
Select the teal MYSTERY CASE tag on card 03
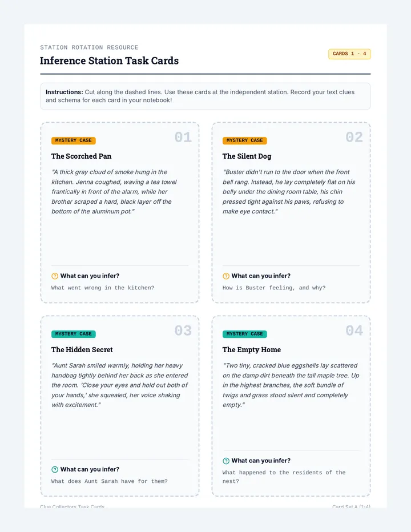(x=73, y=334)
